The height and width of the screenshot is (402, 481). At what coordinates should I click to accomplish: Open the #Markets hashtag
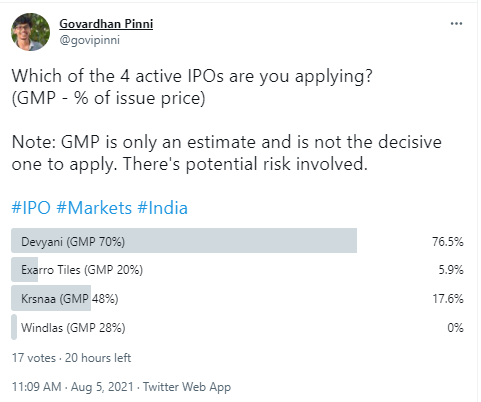click(x=94, y=208)
